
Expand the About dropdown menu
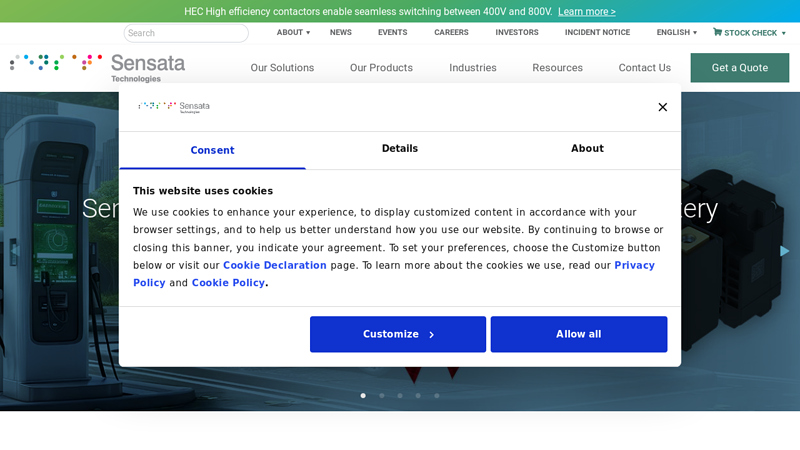click(x=293, y=32)
